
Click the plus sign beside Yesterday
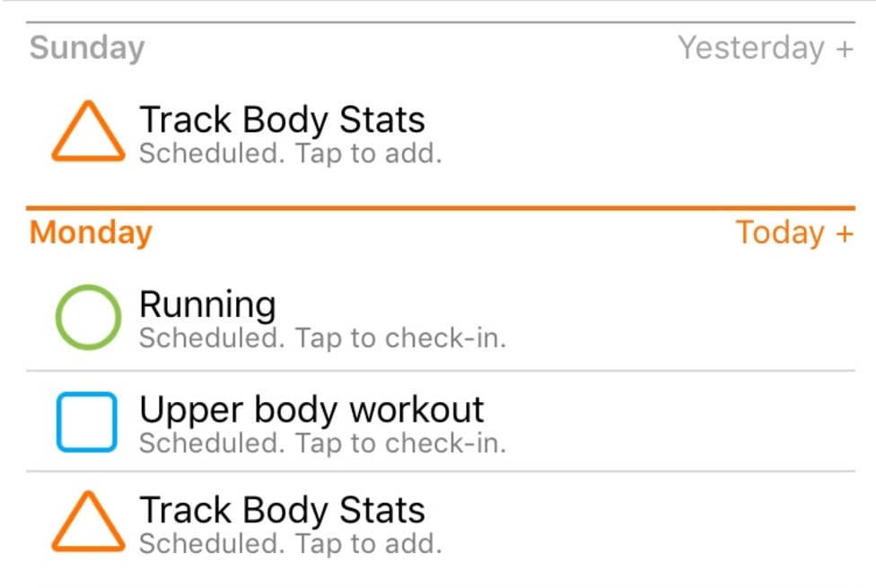pyautogui.click(x=844, y=48)
